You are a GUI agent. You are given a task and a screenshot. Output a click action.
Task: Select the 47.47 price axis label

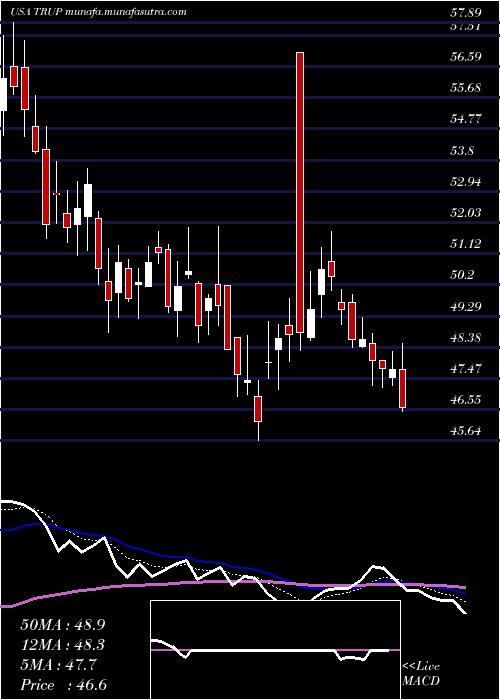[468, 369]
